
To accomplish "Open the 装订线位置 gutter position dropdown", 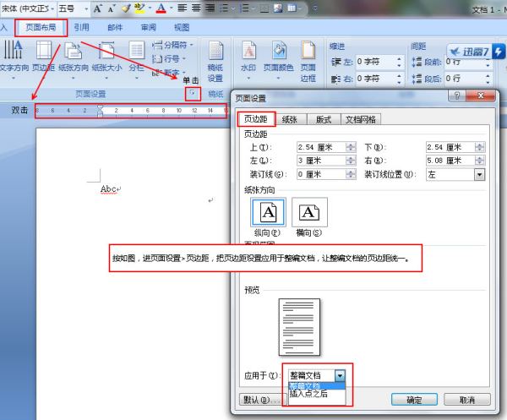I will 479,175.
